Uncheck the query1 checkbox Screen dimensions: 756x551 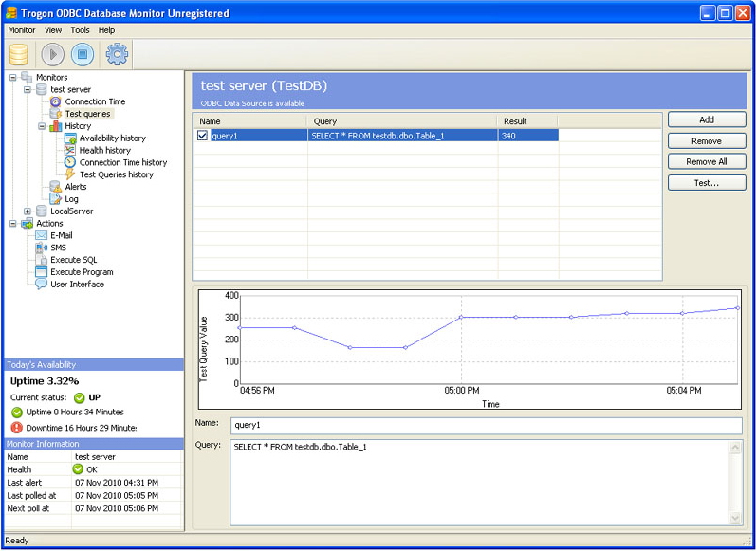pos(202,136)
